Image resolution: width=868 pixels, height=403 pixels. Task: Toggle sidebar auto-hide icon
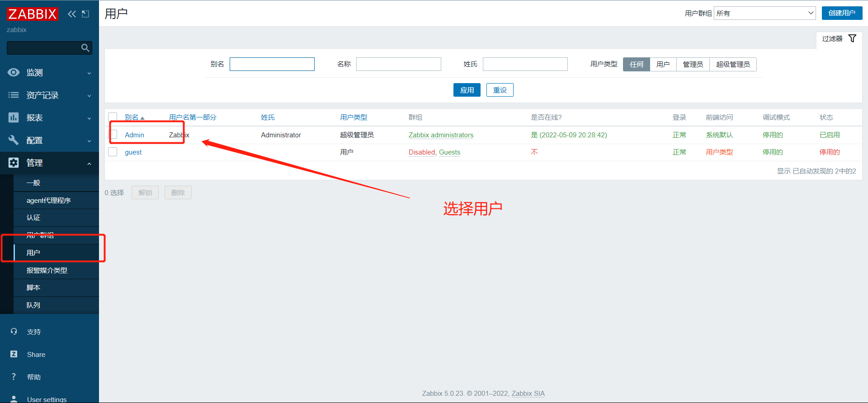pyautogui.click(x=85, y=14)
